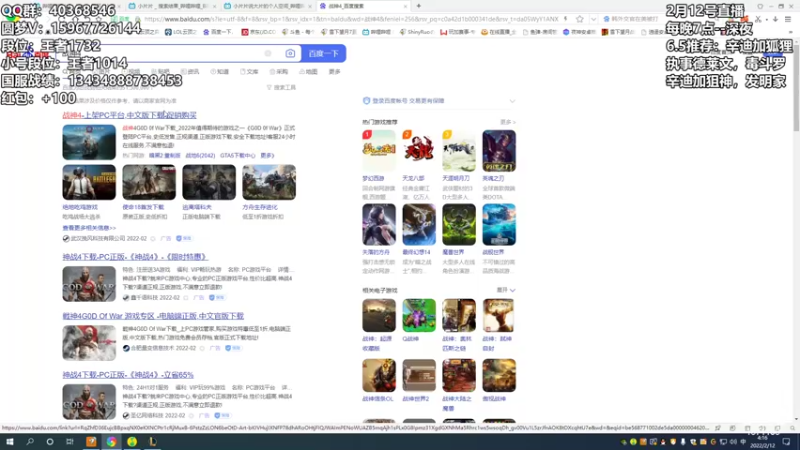This screenshot has width=800, height=450.
Task: Open result 战神4-上架PC平台 中文版下载
Action: click(x=130, y=115)
